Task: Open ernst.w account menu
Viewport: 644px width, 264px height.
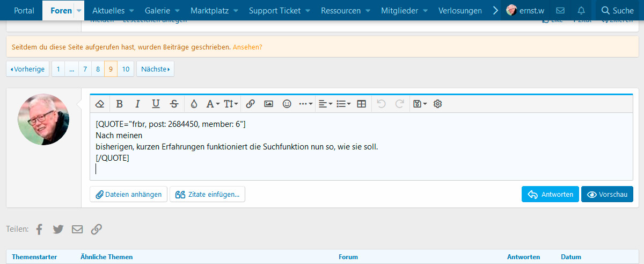Action: coord(525,10)
